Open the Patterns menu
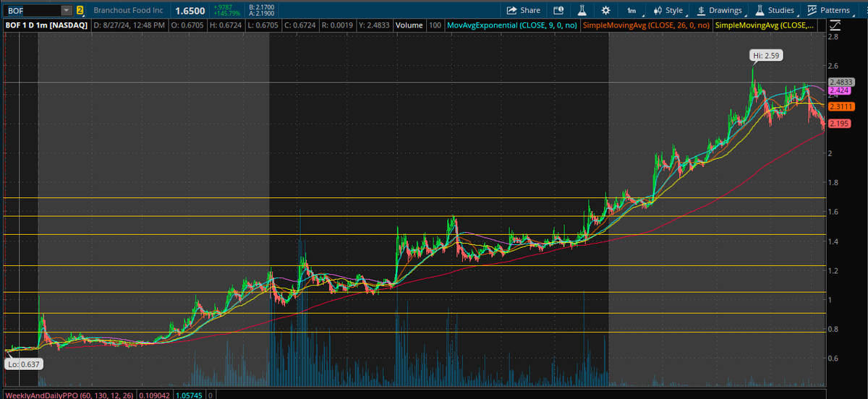868x399 pixels. tap(829, 10)
